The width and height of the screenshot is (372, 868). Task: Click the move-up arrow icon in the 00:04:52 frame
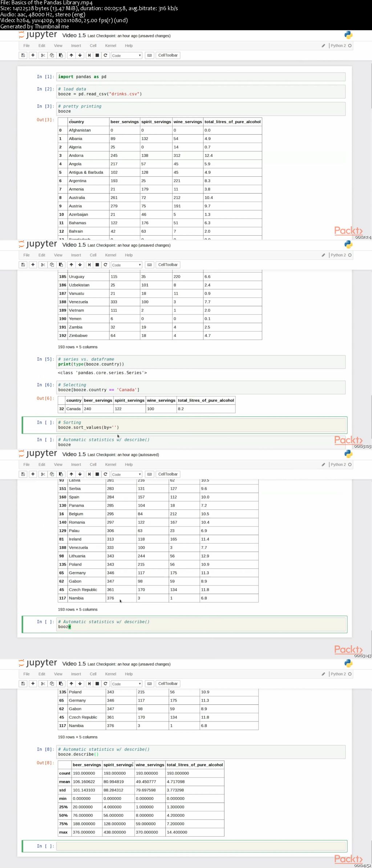tap(71, 684)
